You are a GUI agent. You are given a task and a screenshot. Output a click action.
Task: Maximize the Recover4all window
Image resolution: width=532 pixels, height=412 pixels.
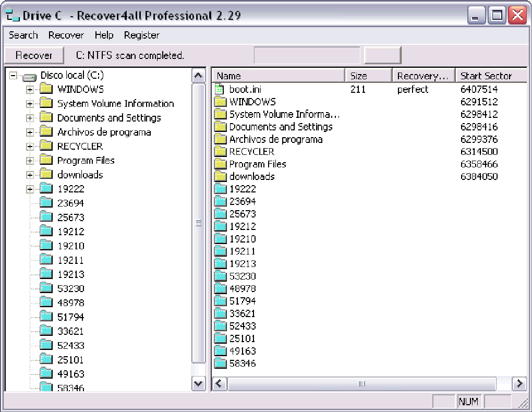tap(497, 16)
